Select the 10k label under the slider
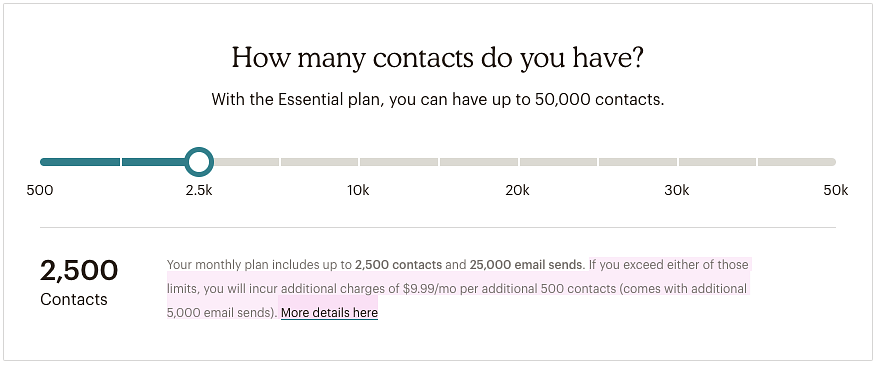Screen dimensions: 876x366 coord(358,191)
